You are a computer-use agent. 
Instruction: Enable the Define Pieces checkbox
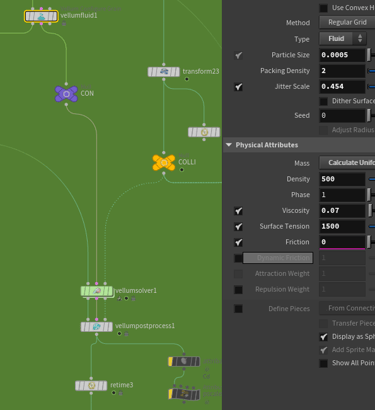click(238, 309)
